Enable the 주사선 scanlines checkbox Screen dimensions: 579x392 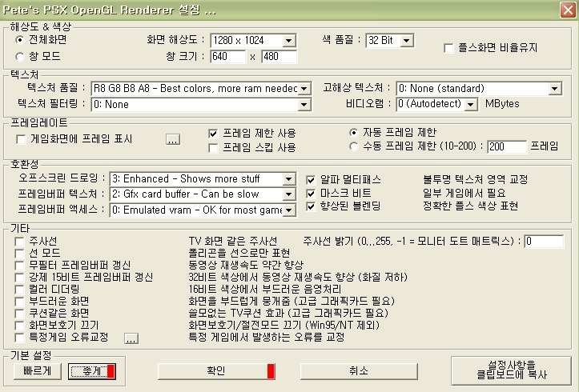(19, 242)
